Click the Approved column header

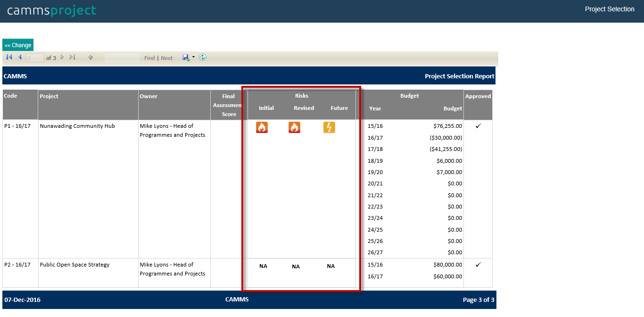pyautogui.click(x=478, y=96)
